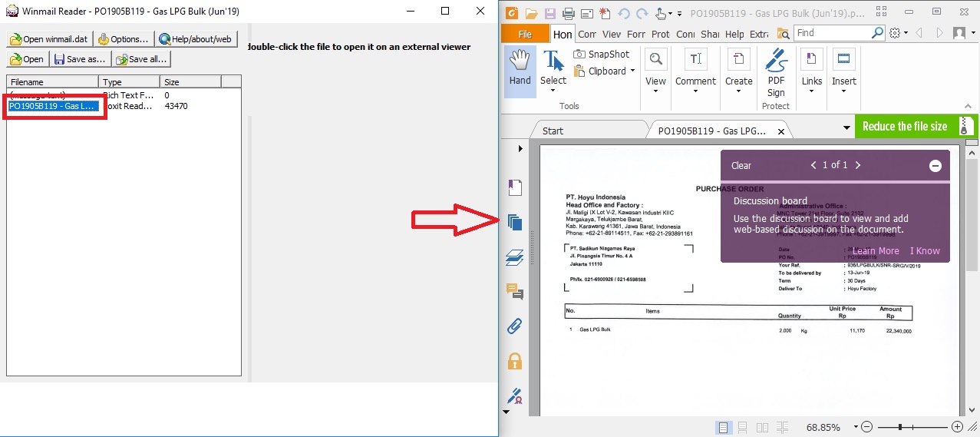Launch the PDF Sign tool
980x437 pixels.
[776, 72]
